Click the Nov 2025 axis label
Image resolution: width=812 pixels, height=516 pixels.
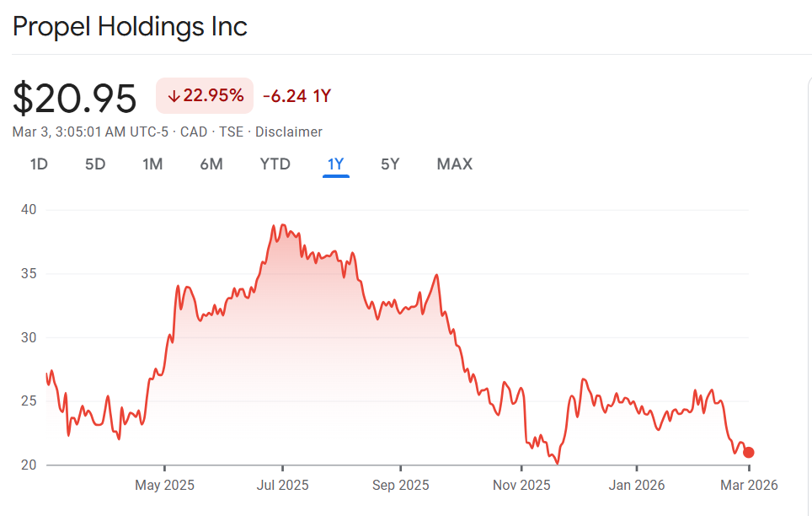point(521,485)
